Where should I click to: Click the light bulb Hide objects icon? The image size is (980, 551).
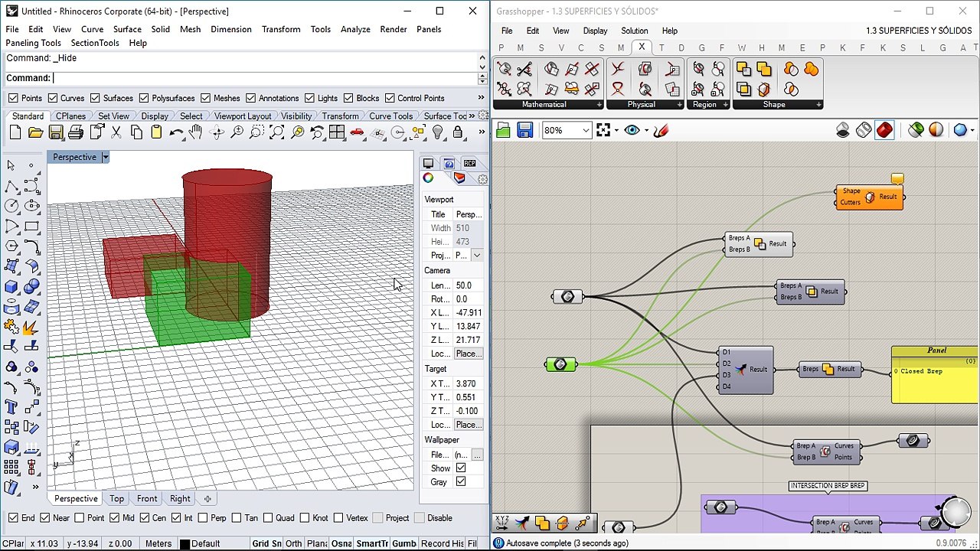(x=438, y=132)
